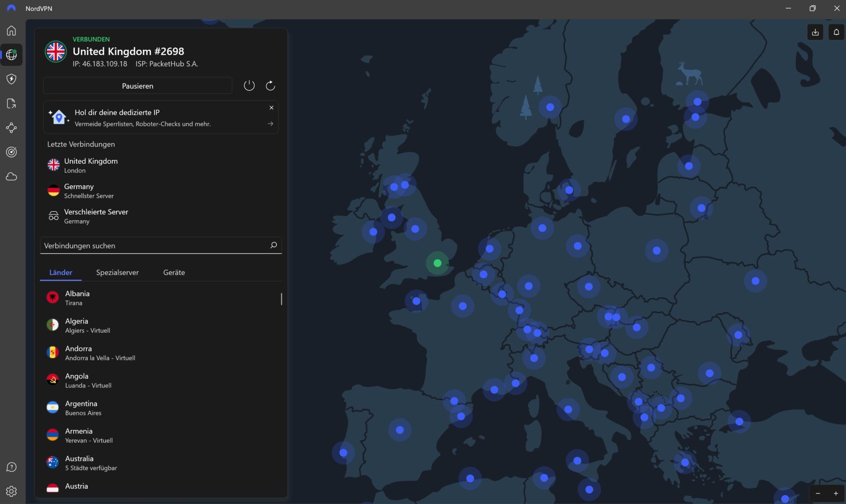Click the Australia flag icon

pos(52,462)
